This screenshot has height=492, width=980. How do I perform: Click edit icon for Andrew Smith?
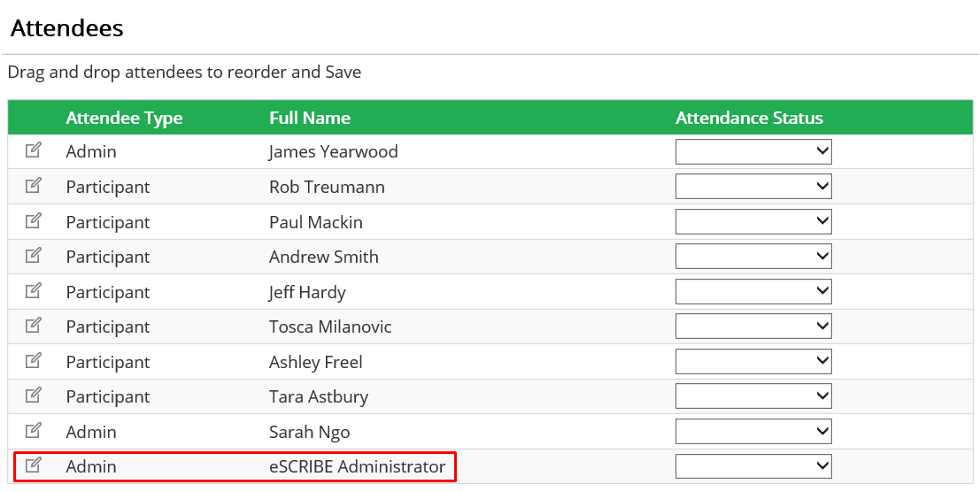click(x=33, y=256)
